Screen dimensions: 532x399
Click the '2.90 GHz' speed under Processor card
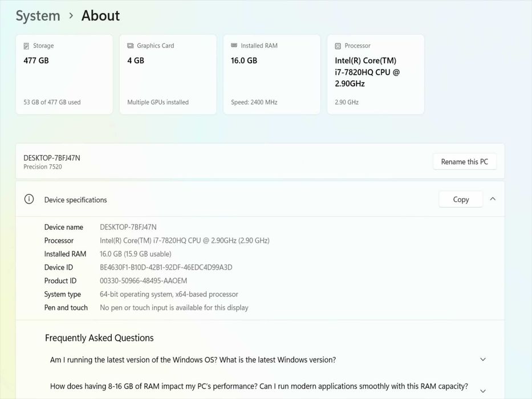(347, 102)
